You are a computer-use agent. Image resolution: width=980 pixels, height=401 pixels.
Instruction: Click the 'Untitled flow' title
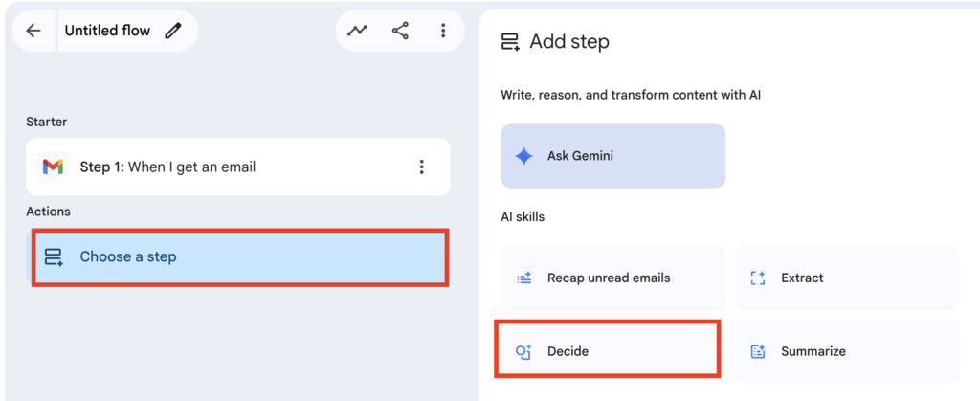coord(107,31)
